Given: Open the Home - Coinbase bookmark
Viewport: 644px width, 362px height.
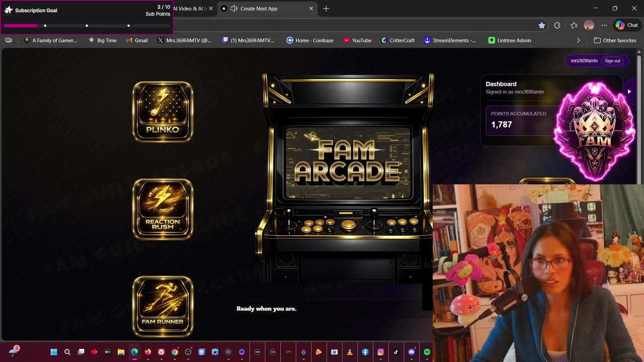Looking at the screenshot, I should pyautogui.click(x=310, y=40).
